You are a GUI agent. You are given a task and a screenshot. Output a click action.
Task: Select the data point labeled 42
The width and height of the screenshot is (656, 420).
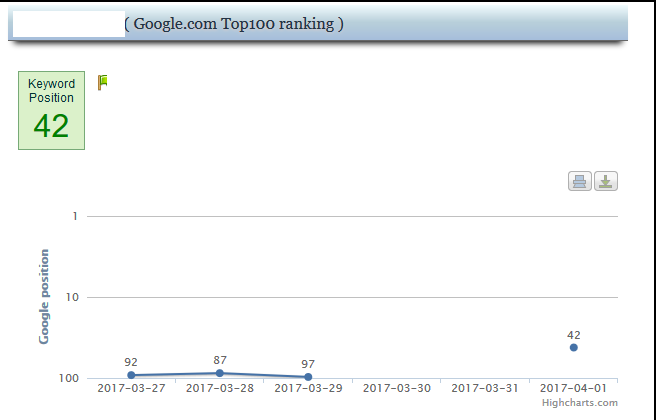pyautogui.click(x=574, y=347)
